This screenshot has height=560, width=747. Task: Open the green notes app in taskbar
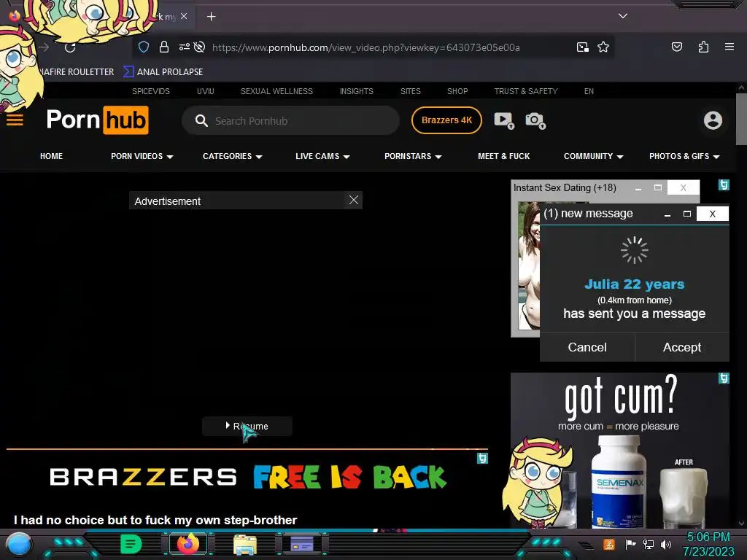(x=131, y=544)
